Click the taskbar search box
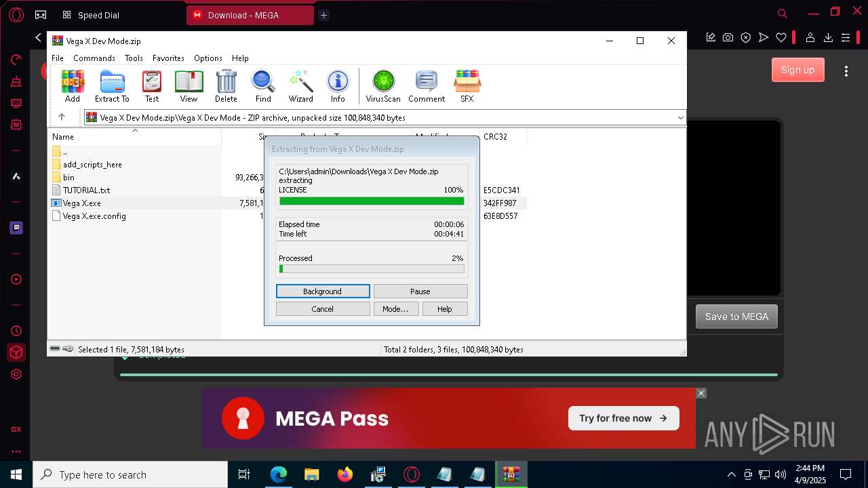 pyautogui.click(x=130, y=474)
